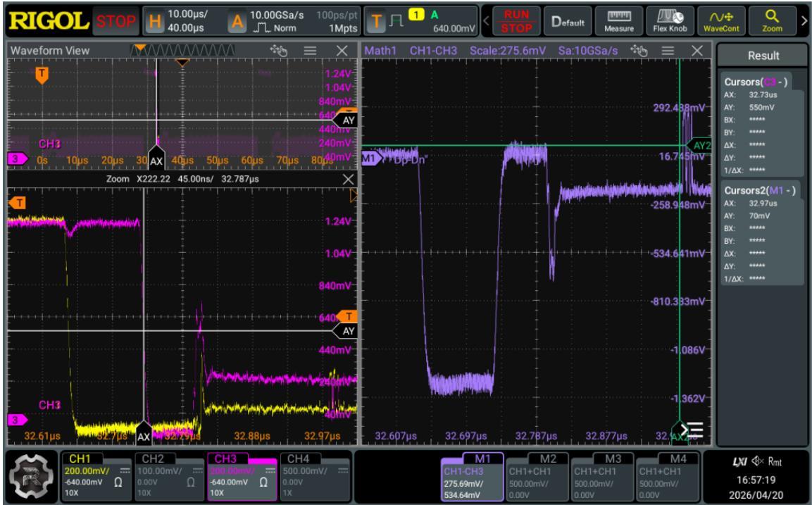Toggle the CH4 channel
This screenshot has height=505, width=812.
coord(315,477)
